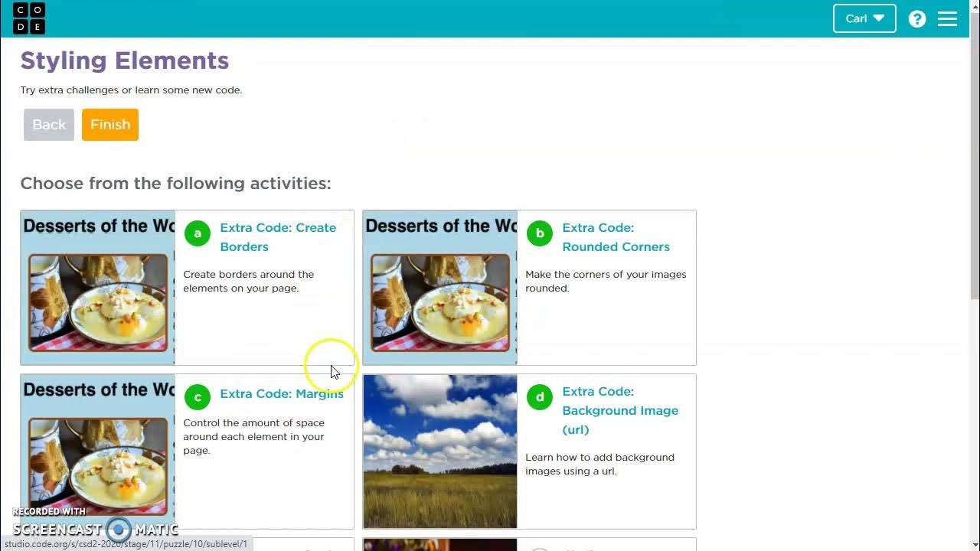The image size is (980, 551).
Task: Open the help question mark icon
Action: tap(917, 19)
